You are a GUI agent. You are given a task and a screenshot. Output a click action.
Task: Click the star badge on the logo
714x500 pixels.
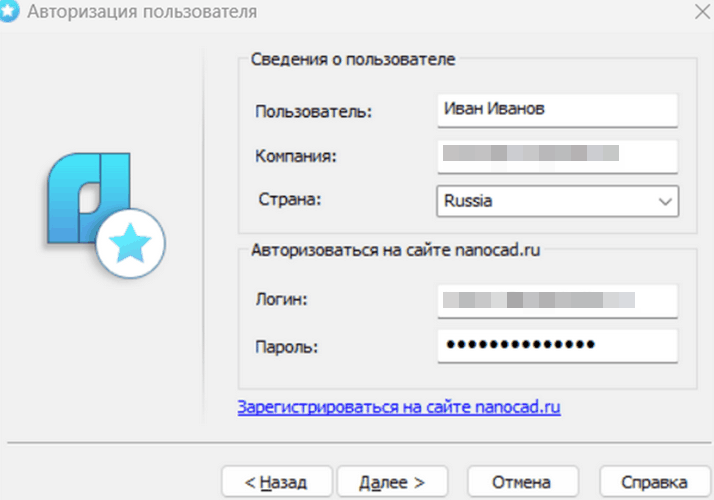132,243
